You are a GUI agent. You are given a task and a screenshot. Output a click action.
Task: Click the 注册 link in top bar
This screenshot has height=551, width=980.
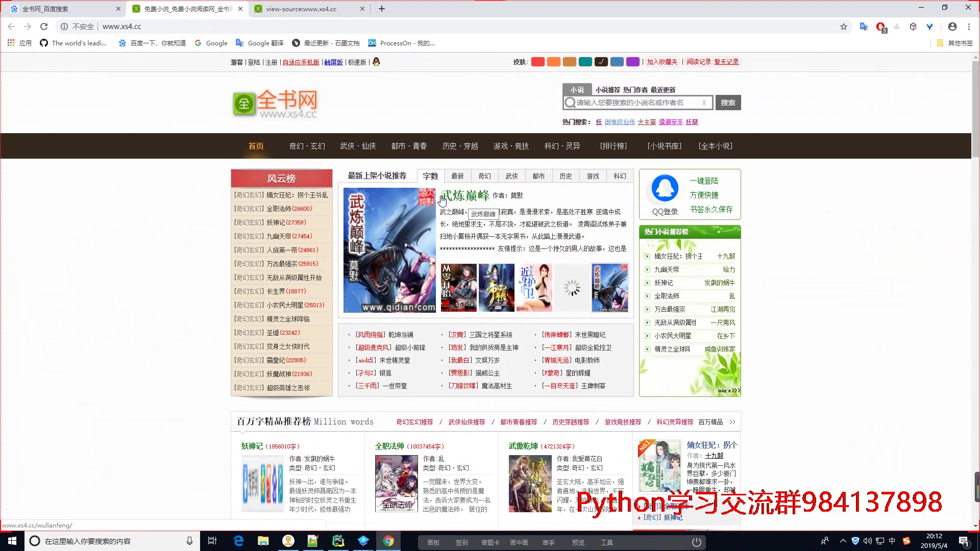[271, 62]
